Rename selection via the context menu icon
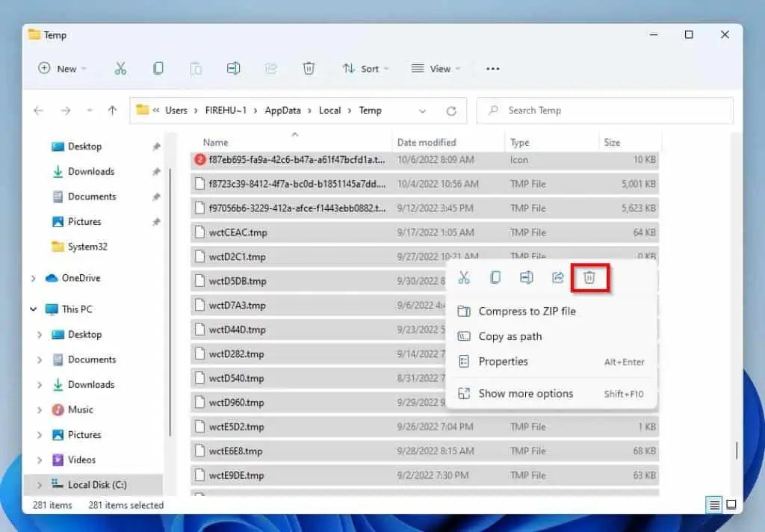The image size is (765, 532). 526,277
